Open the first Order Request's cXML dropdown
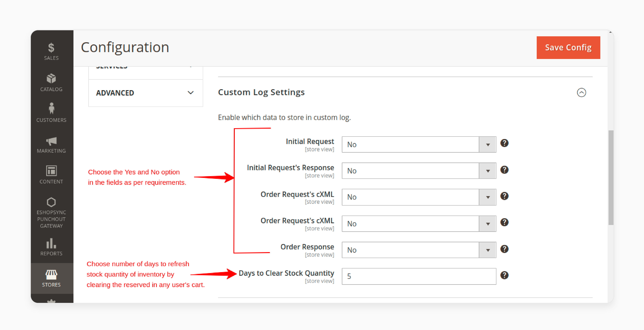The height and width of the screenshot is (330, 644). pyautogui.click(x=419, y=197)
